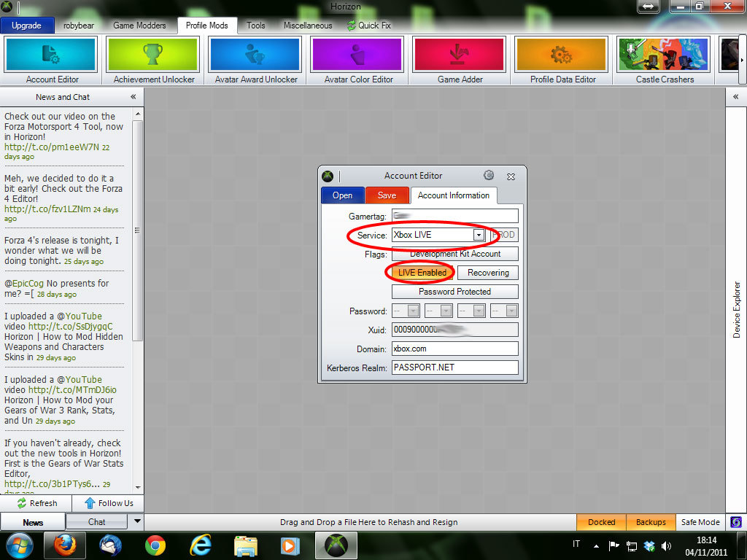Switch to the Game Modders tab

(x=139, y=26)
